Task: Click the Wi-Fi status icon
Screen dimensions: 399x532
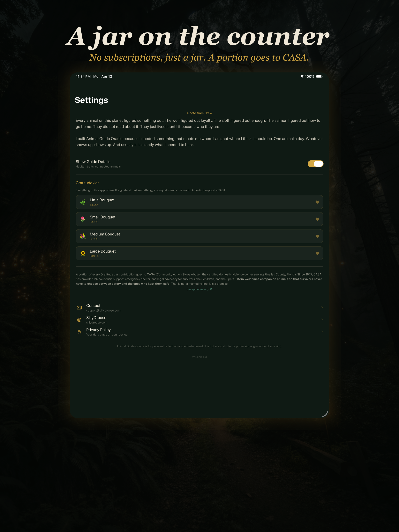Action: pos(302,77)
